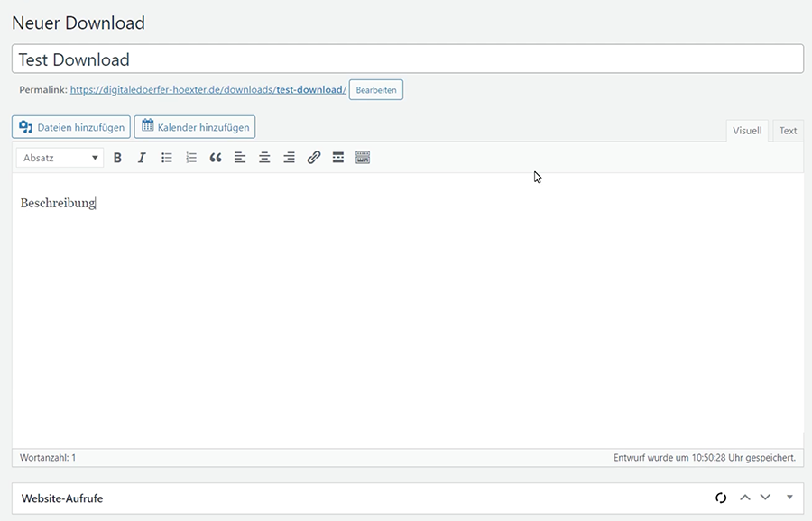The image size is (812, 521).
Task: Toggle bold formatting in editor toolbar
Action: [117, 158]
